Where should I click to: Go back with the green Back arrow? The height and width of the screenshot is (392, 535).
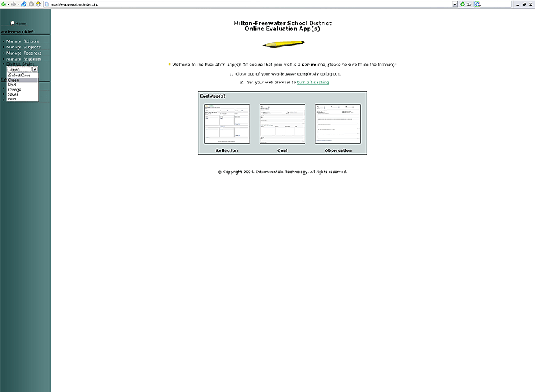point(4,4)
